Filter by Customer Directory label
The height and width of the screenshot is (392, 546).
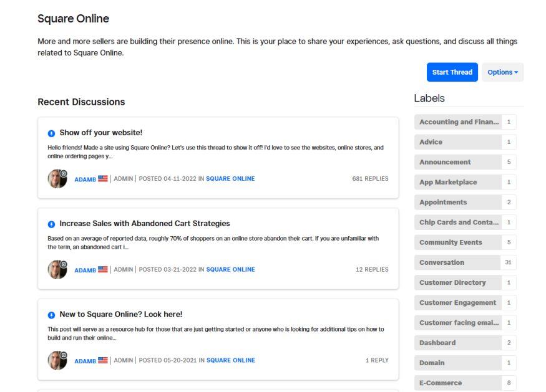click(x=458, y=282)
